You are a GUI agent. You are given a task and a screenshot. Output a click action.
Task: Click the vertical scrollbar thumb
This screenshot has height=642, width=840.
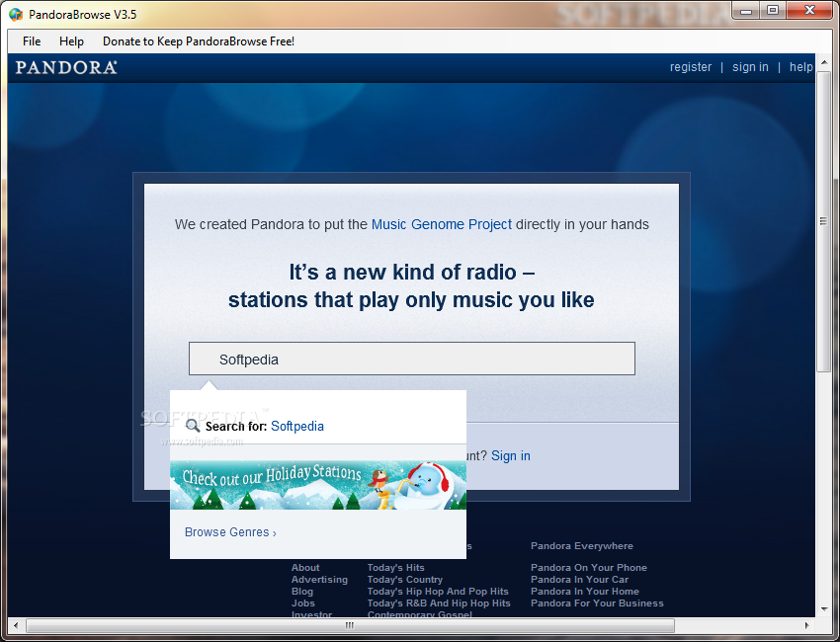tap(824, 220)
